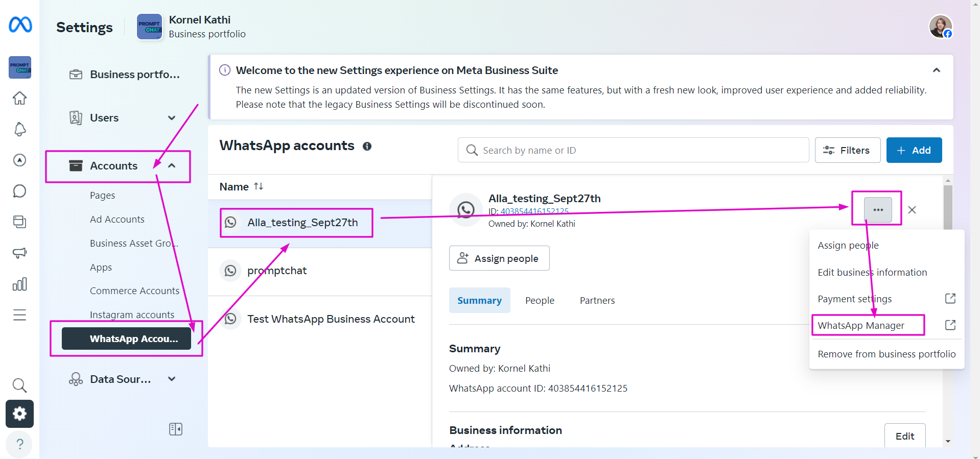980x459 pixels.
Task: Switch to the People tab
Action: (x=540, y=301)
